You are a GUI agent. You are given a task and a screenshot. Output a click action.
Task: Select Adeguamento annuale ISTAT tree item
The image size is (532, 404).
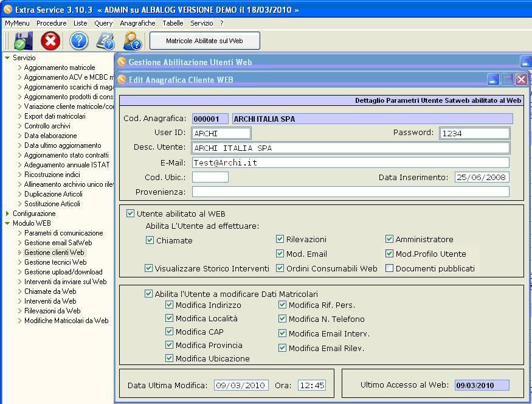pyautogui.click(x=67, y=165)
